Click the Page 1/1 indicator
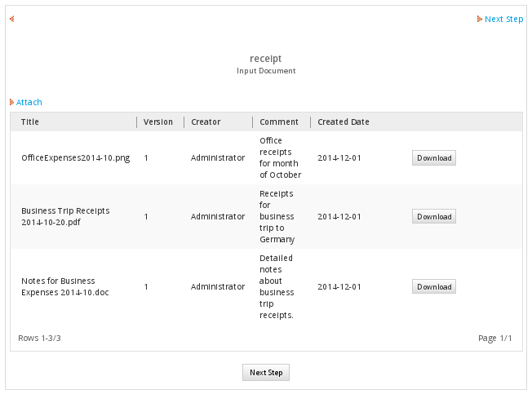The image size is (532, 394). 494,338
